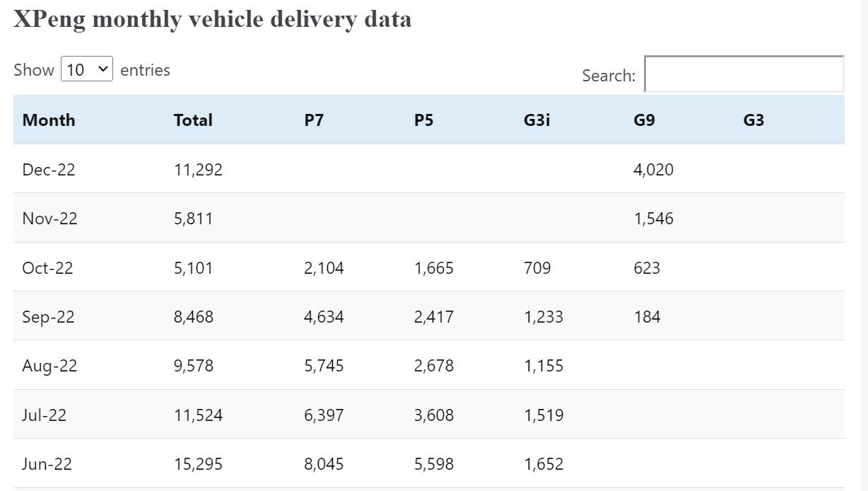Select 10 in the Show entries selector
Image resolution: width=868 pixels, height=491 pixels.
[x=86, y=69]
